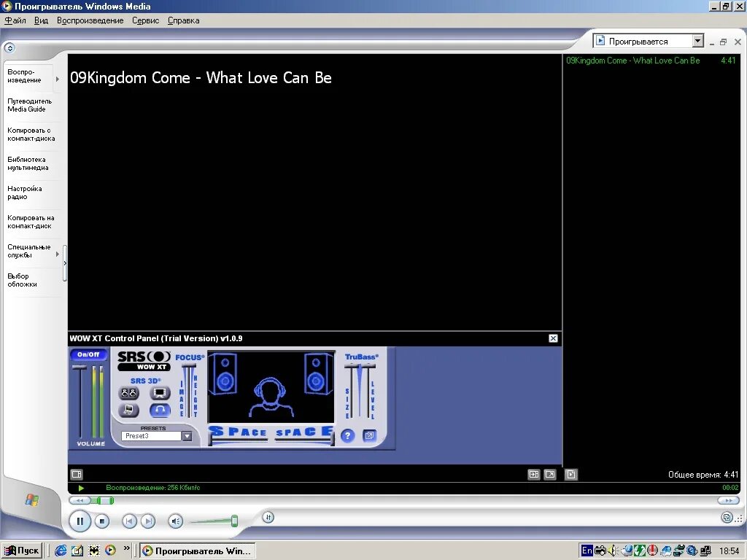Click the En language indicator in tray
The height and width of the screenshot is (560, 747).
click(587, 551)
